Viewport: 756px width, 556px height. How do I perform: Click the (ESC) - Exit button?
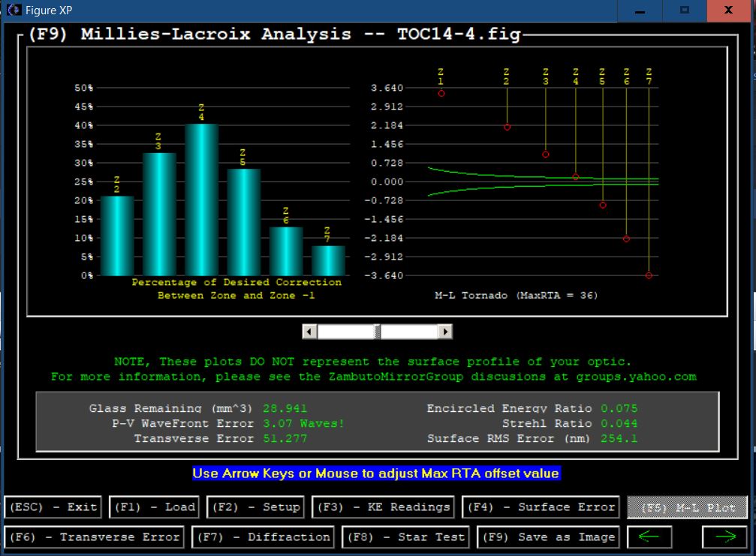53,507
